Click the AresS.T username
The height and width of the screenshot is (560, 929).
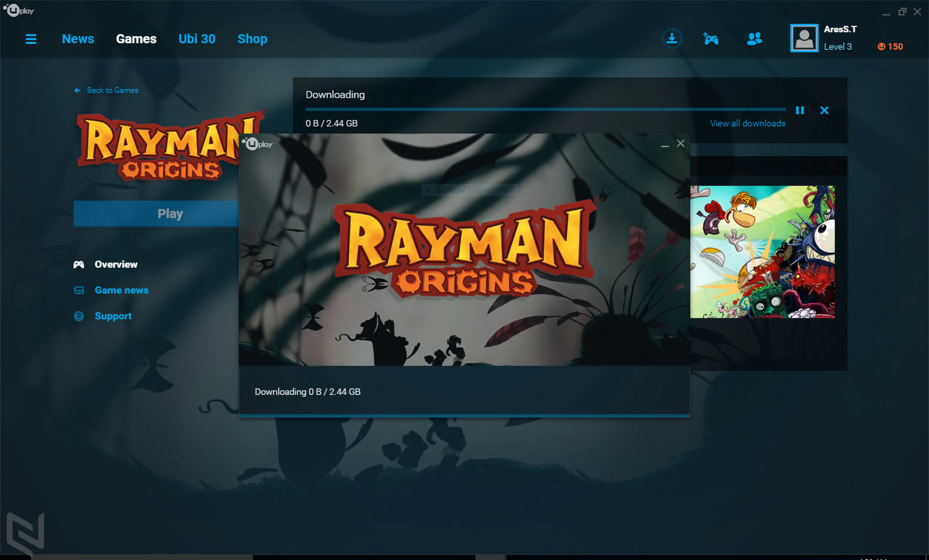[840, 29]
